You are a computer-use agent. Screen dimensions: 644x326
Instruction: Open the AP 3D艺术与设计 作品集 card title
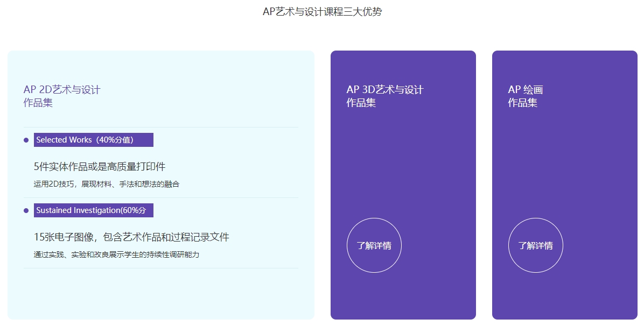[385, 96]
